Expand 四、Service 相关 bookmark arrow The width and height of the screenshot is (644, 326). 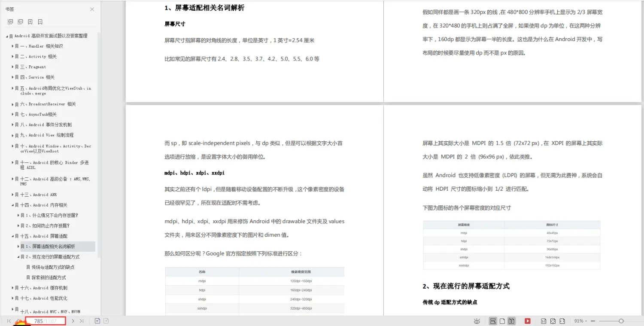13,77
